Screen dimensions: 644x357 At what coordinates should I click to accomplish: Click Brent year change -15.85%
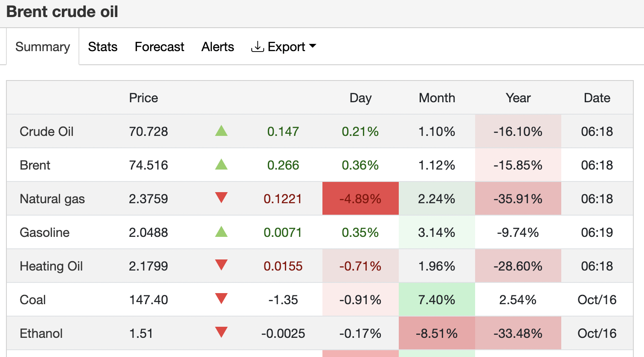pyautogui.click(x=518, y=165)
